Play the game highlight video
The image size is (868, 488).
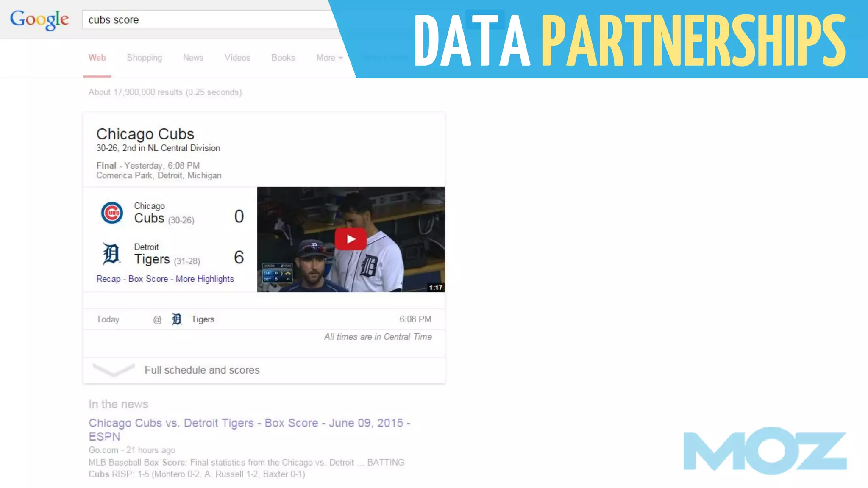pos(351,239)
